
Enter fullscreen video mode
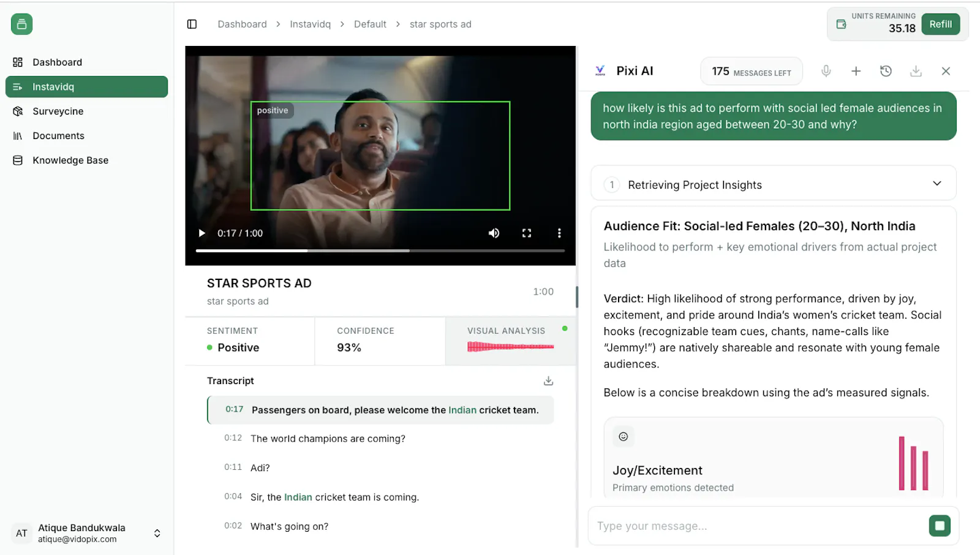[526, 233]
